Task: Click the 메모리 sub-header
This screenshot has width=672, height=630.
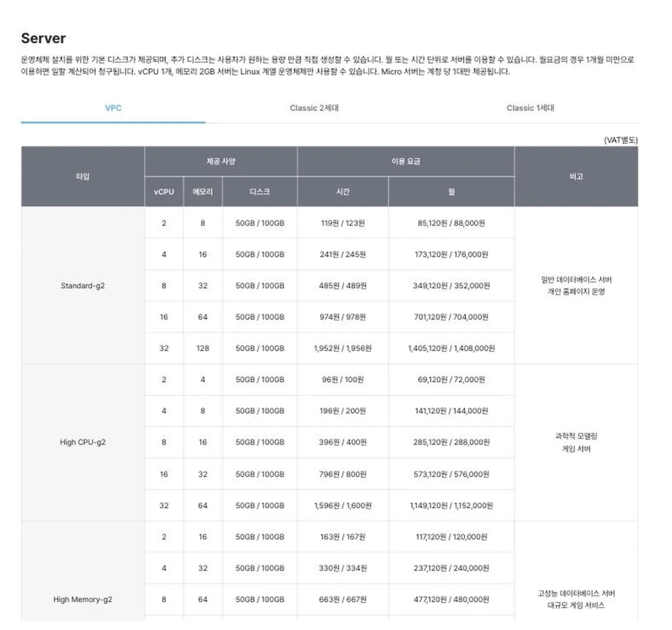Action: [203, 192]
